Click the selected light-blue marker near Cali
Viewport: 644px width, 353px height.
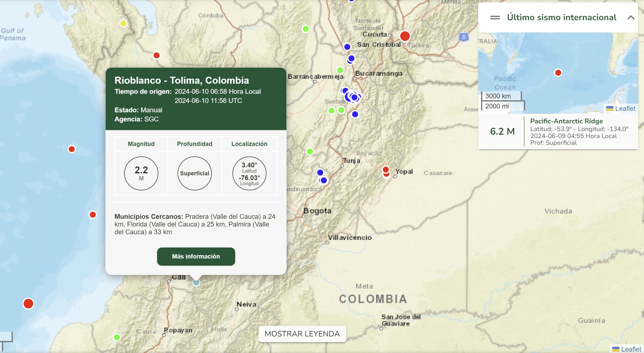(196, 283)
